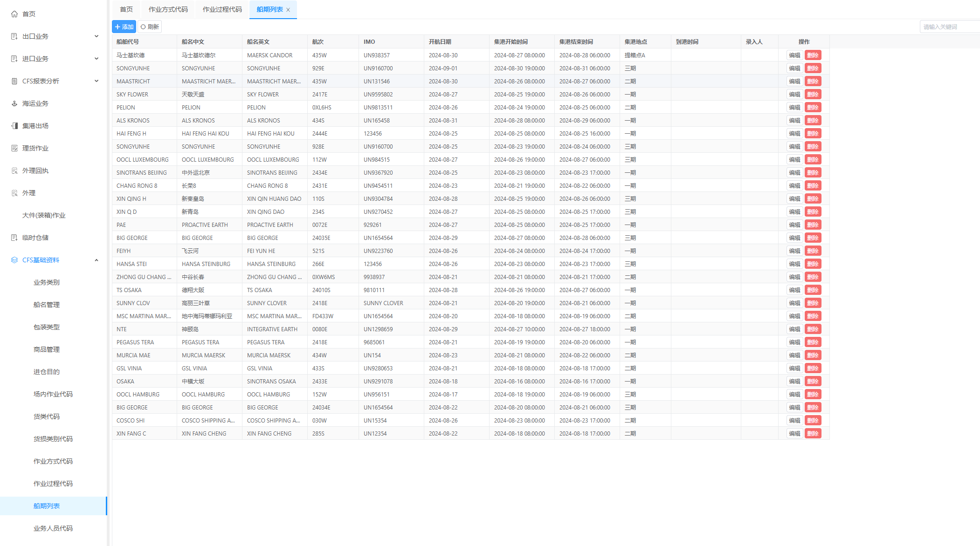Viewport: 980px width, 546px height.
Task: Switch to the 作业过程代码 tab
Action: 222,9
